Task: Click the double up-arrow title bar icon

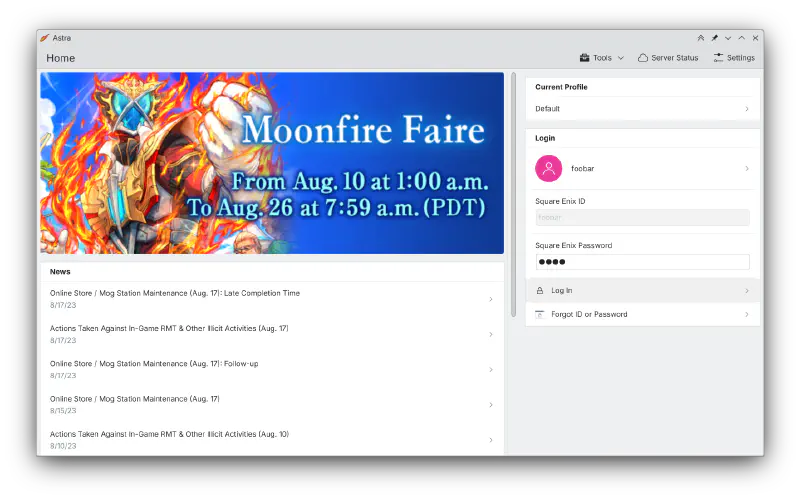Action: coord(701,38)
